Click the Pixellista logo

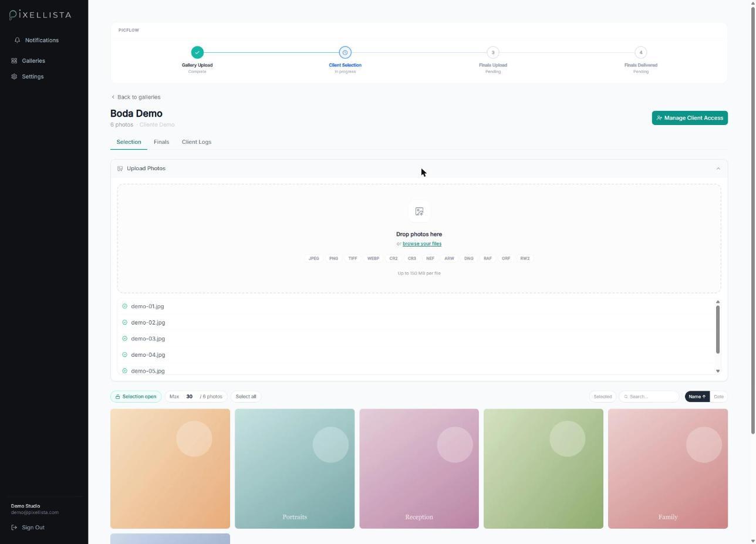(x=41, y=15)
